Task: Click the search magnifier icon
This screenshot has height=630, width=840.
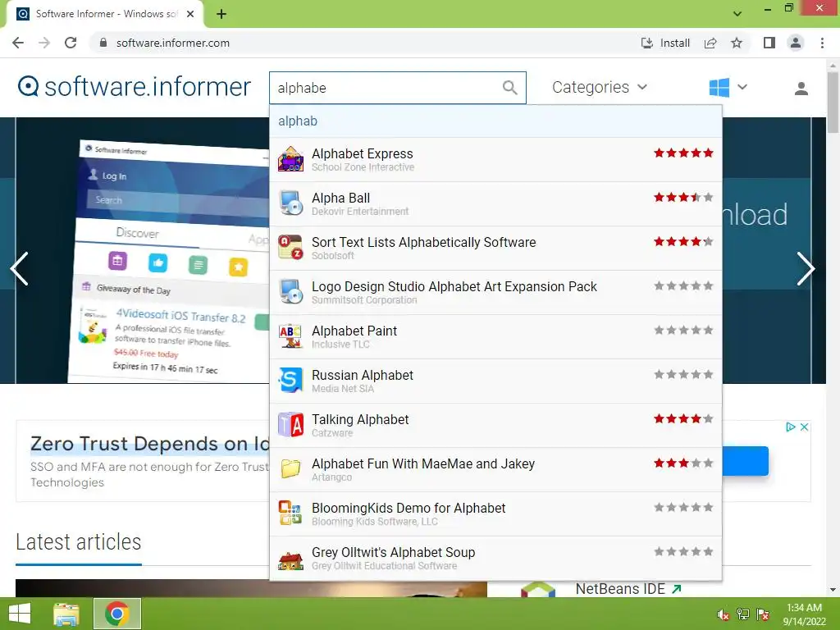Action: (509, 87)
